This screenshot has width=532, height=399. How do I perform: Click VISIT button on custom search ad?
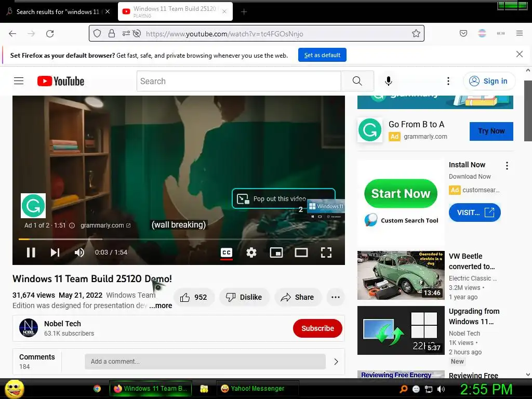point(474,212)
